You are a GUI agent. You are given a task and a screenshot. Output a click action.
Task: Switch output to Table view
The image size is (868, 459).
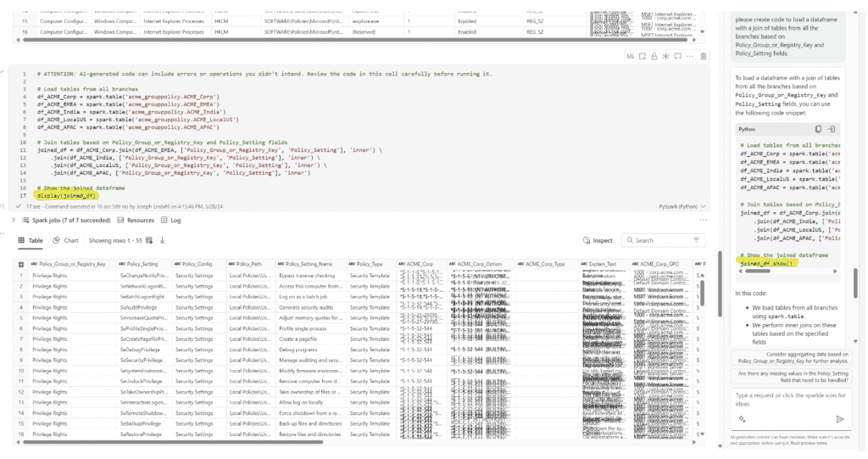point(31,241)
